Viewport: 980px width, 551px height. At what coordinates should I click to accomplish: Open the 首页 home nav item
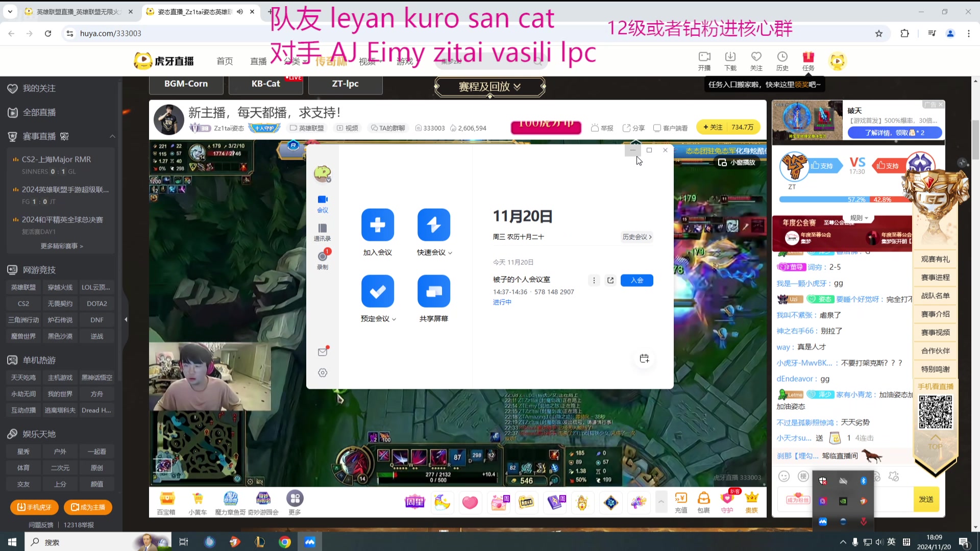pyautogui.click(x=225, y=61)
